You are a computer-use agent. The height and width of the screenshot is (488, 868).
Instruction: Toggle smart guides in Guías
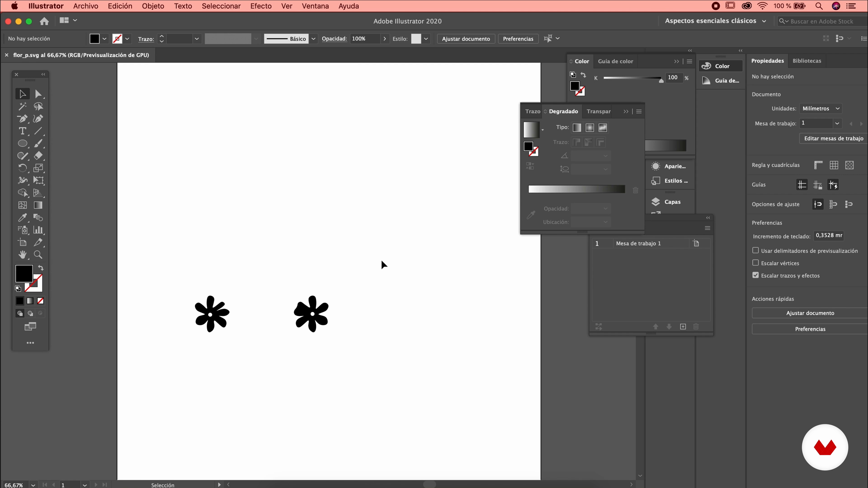coord(833,185)
